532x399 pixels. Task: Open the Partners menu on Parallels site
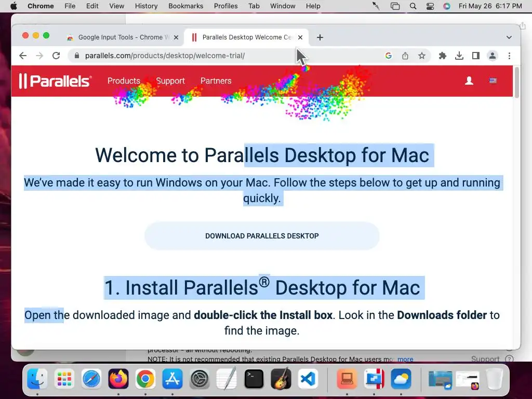[216, 81]
